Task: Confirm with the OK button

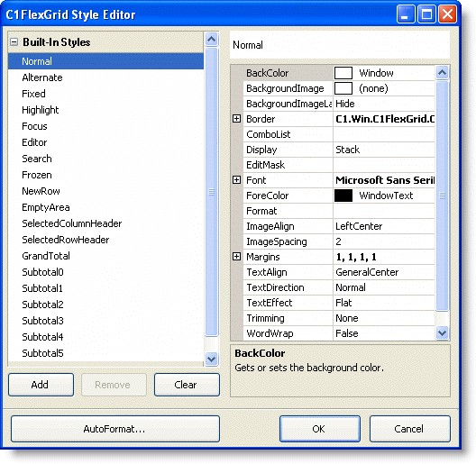Action: pyautogui.click(x=320, y=429)
